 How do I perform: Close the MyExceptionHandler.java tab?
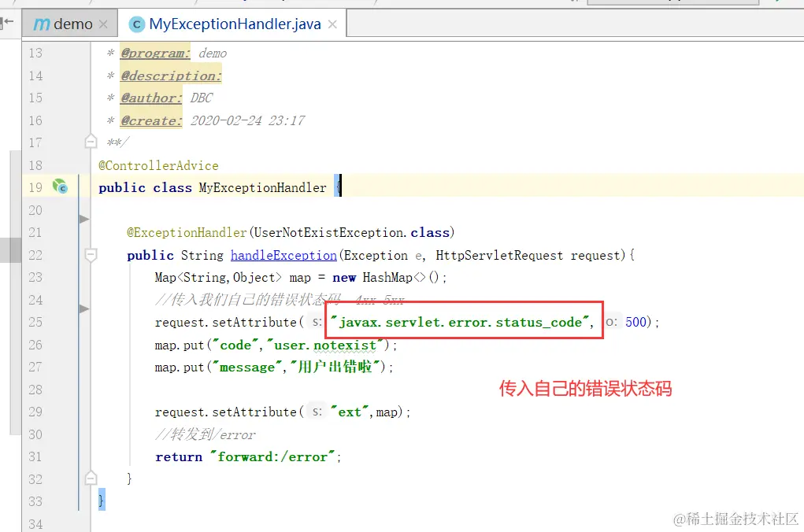pyautogui.click(x=332, y=24)
